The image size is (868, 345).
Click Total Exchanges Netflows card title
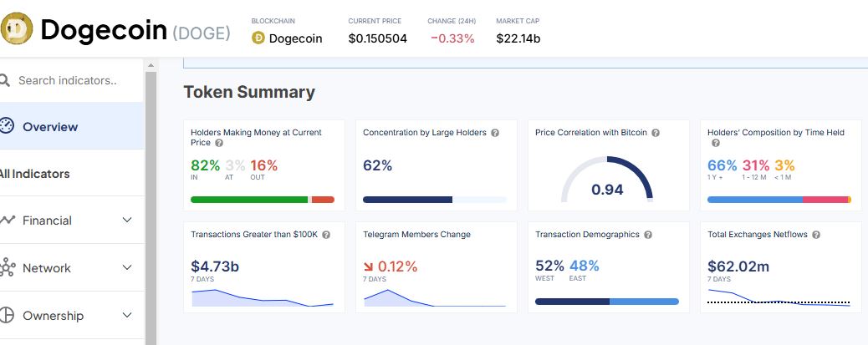tap(758, 235)
